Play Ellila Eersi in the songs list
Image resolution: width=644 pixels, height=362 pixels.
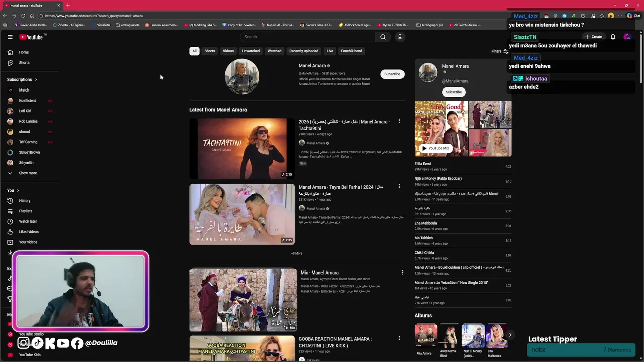click(463, 166)
